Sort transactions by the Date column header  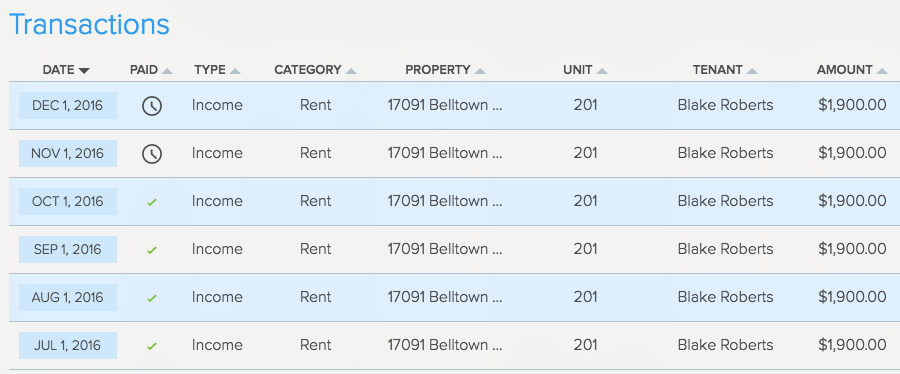click(x=66, y=70)
